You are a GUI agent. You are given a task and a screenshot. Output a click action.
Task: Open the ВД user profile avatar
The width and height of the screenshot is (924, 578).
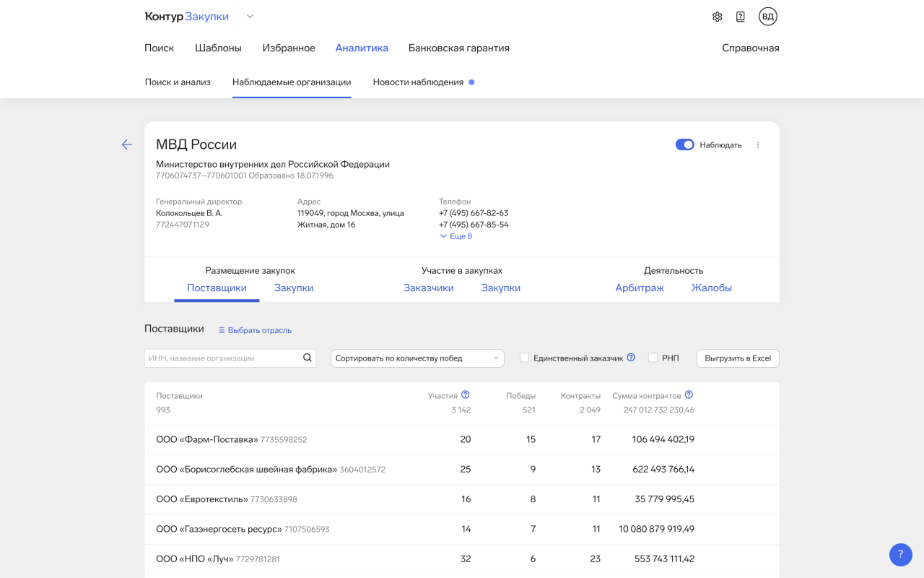tap(768, 17)
